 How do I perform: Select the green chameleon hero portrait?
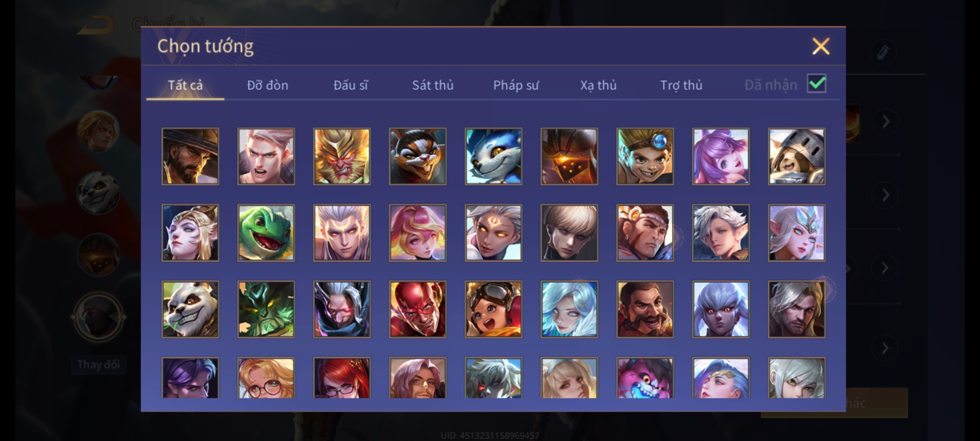[266, 233]
